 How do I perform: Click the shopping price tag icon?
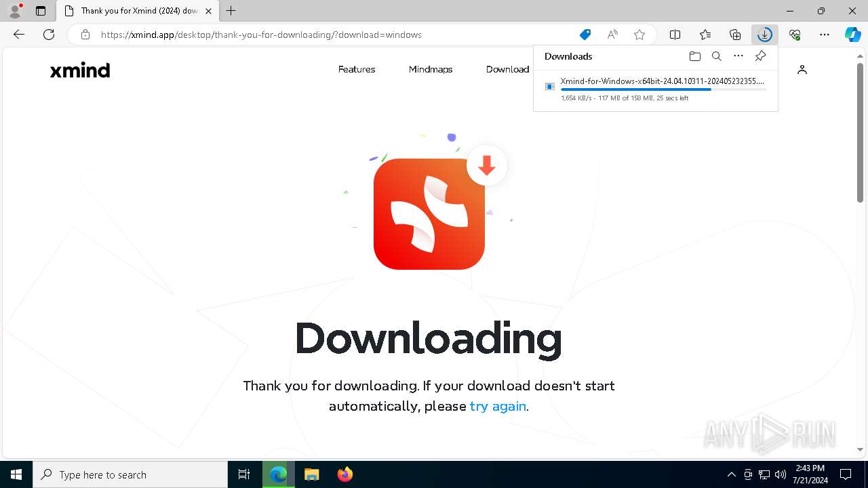[x=585, y=35]
